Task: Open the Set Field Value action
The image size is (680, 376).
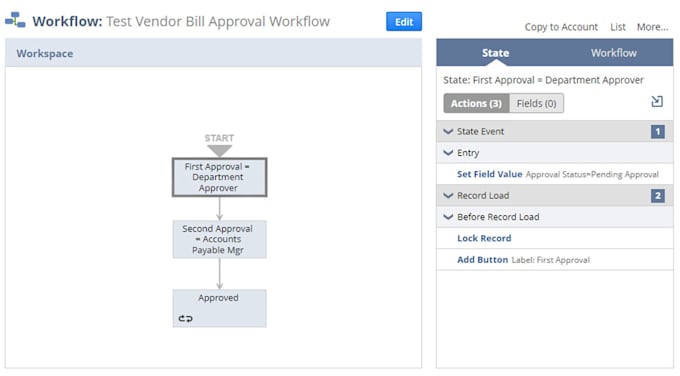Action: [489, 174]
